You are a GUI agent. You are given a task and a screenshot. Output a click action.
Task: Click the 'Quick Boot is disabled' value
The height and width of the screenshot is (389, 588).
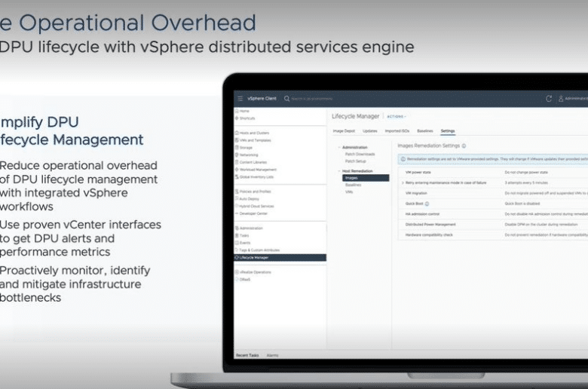point(522,204)
